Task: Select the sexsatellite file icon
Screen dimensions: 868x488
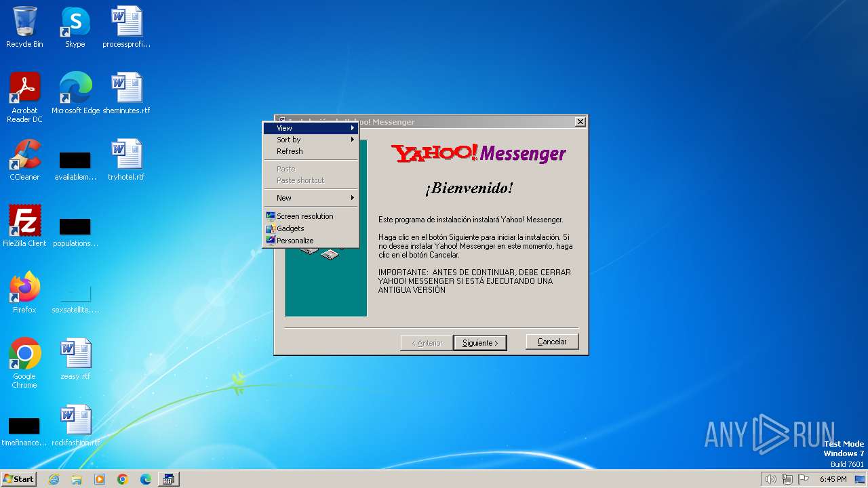Action: [x=75, y=298]
